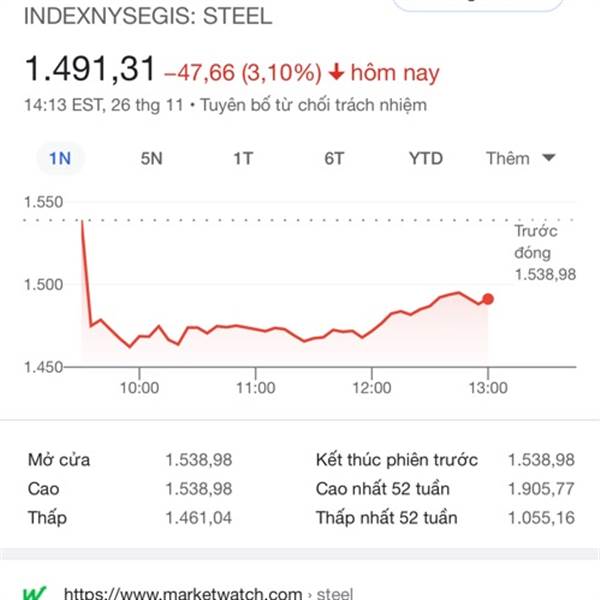
Task: Click the INDEXNYSEGIS: STEEL ticker title
Action: pos(148,16)
